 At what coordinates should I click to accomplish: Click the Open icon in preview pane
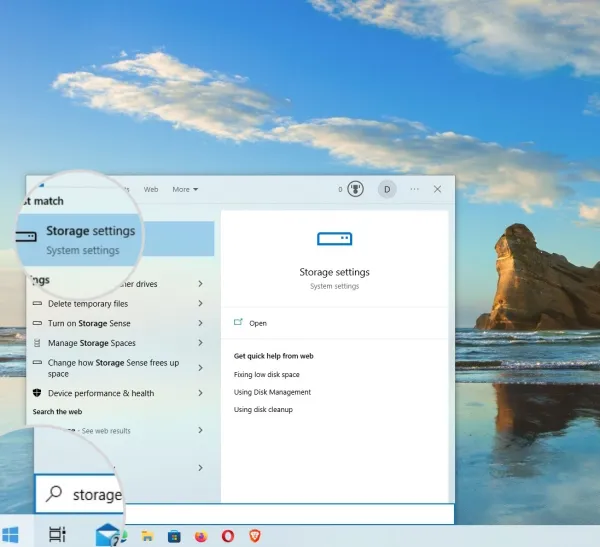point(238,322)
